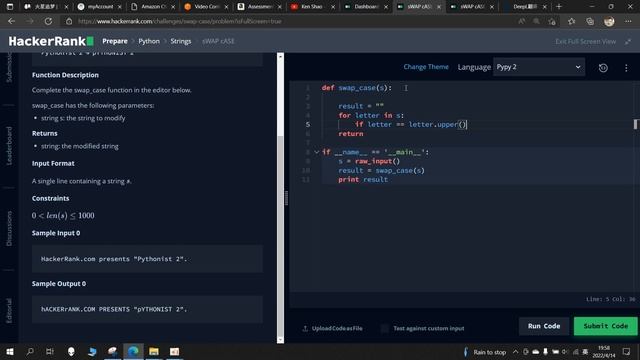Click the Sample Input 0 code block
The width and height of the screenshot is (640, 360).
(147, 259)
